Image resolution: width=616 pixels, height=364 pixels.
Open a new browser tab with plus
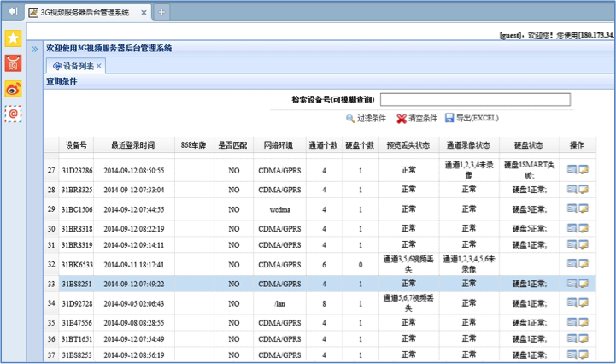coord(161,12)
